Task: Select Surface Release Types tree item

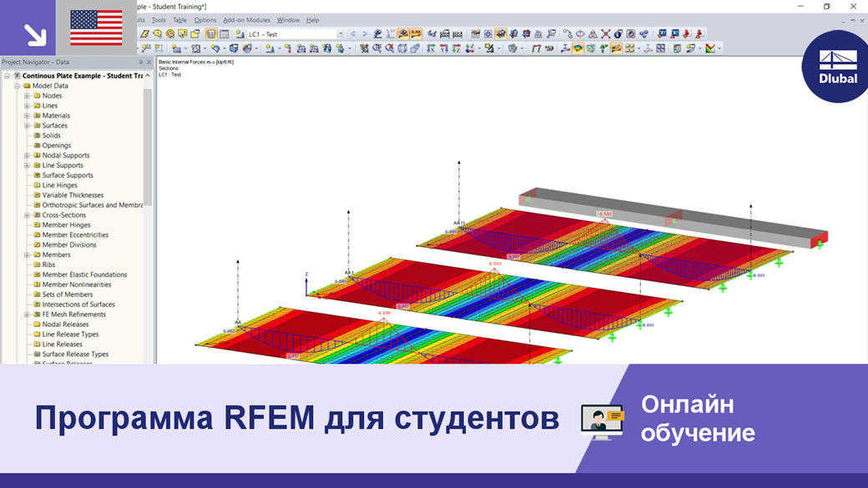Action: click(75, 355)
